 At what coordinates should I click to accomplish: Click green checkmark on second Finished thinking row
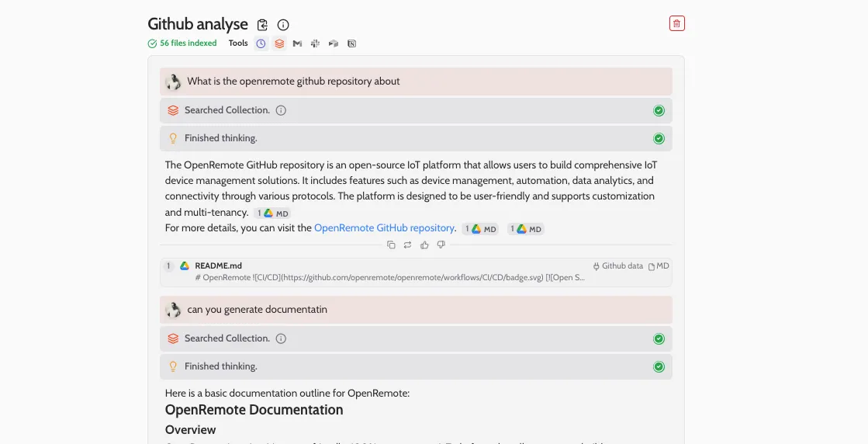pyautogui.click(x=659, y=366)
